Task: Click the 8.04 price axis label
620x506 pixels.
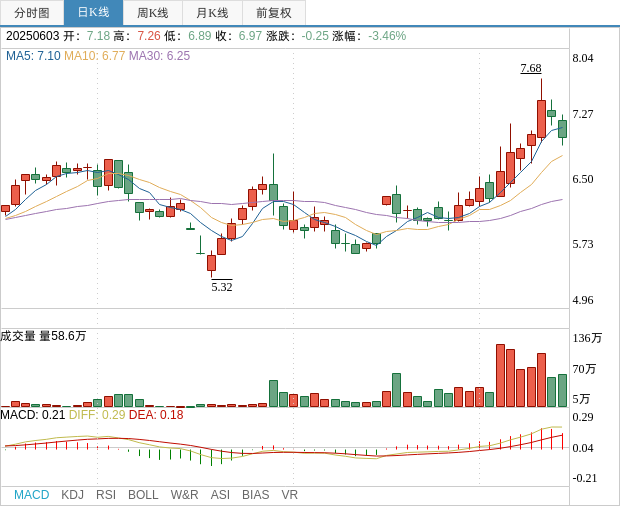Action: [583, 58]
